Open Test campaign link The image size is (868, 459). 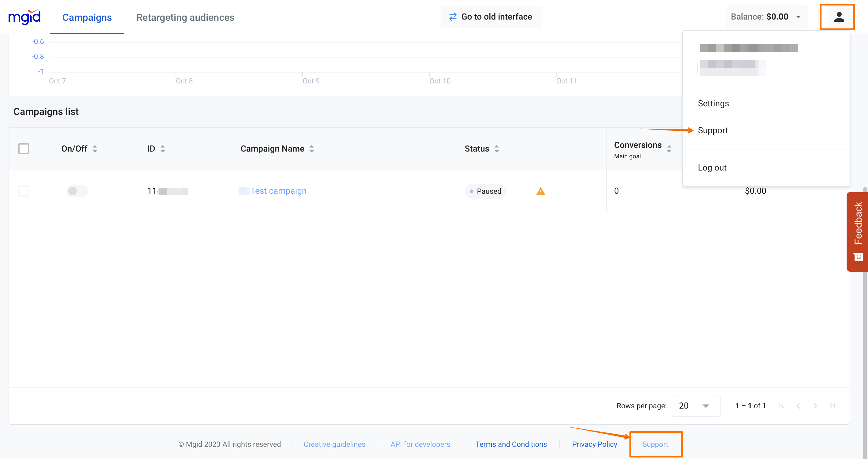coord(278,191)
